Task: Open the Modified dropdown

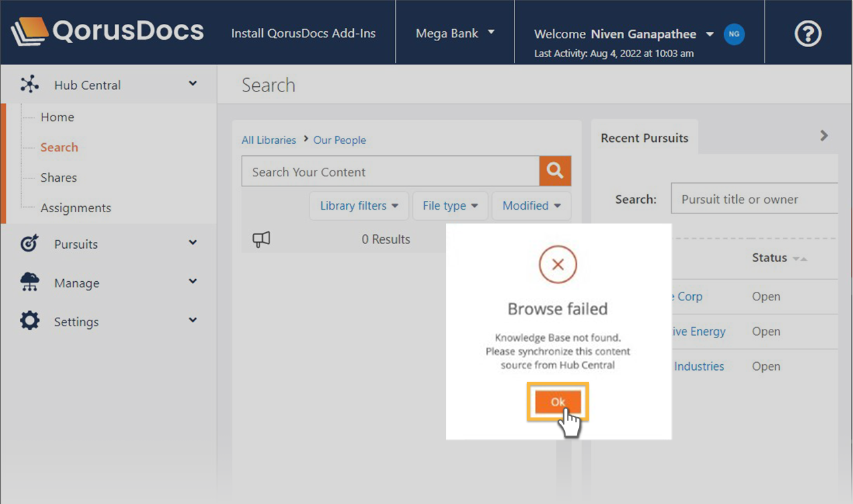Action: pyautogui.click(x=532, y=206)
